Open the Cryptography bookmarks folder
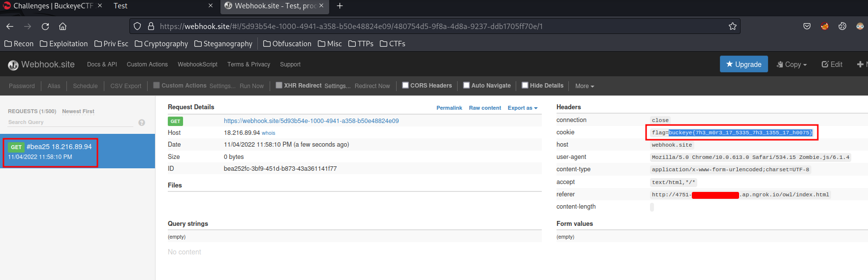This screenshot has width=868, height=280. [161, 44]
